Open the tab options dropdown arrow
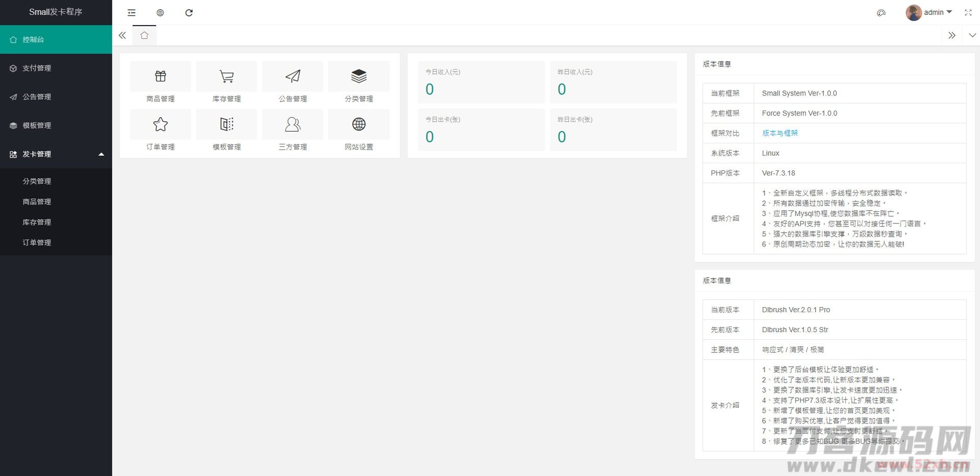The image size is (980, 476). coord(971,35)
